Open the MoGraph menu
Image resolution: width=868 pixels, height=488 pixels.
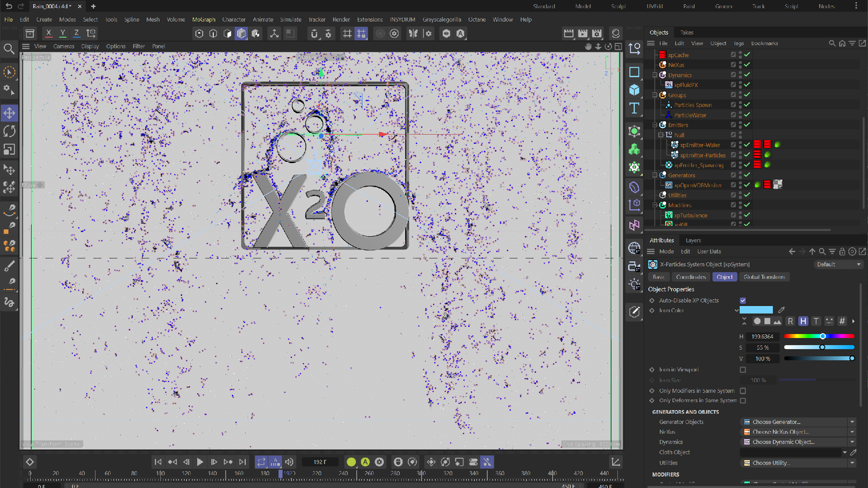[x=203, y=19]
